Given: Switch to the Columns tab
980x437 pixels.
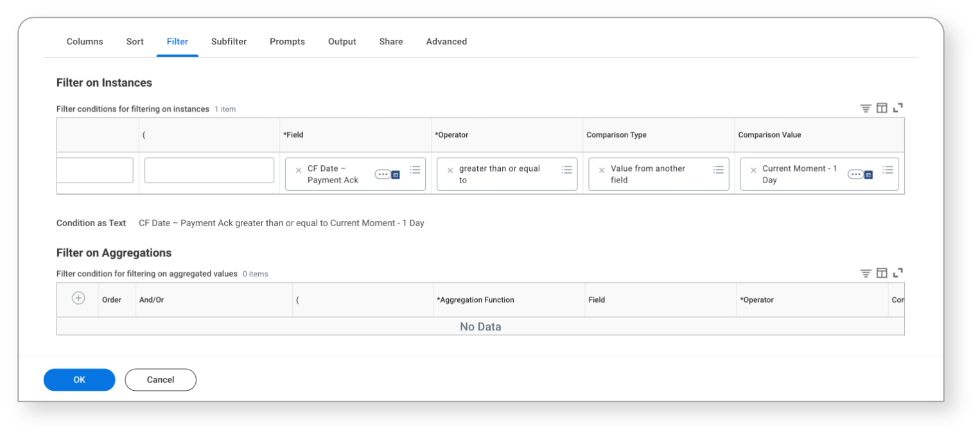Looking at the screenshot, I should pos(85,42).
